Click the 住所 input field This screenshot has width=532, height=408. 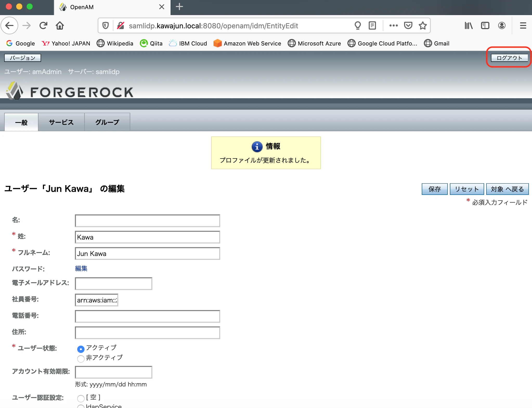[147, 333]
